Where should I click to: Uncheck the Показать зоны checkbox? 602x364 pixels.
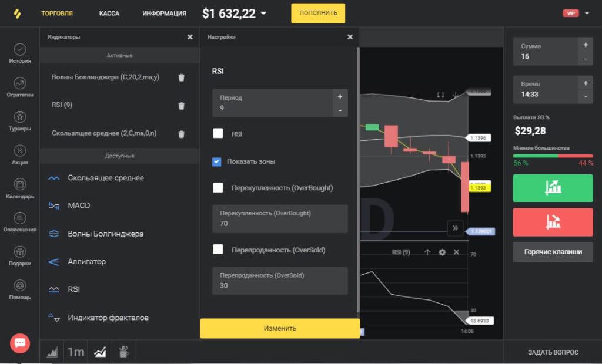click(x=217, y=161)
